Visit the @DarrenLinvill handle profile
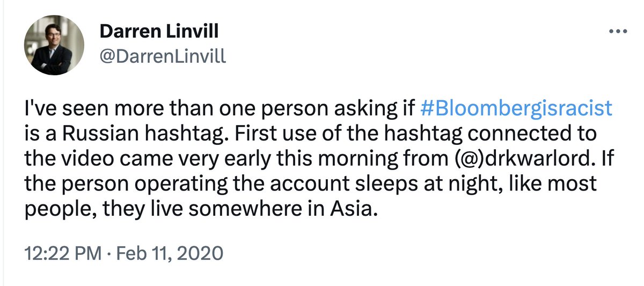Viewport: 644px width, 286px height. point(163,57)
